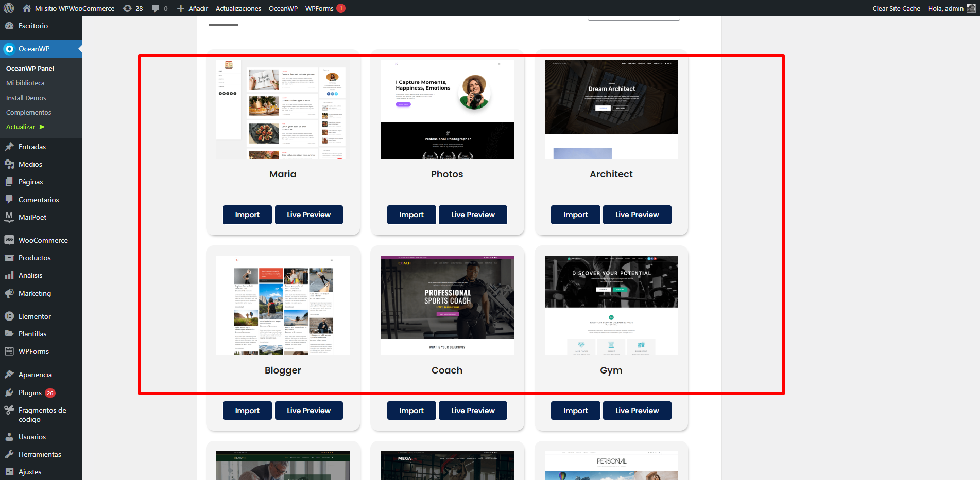Open Medios media library
The height and width of the screenshot is (480, 980).
[x=41, y=164]
